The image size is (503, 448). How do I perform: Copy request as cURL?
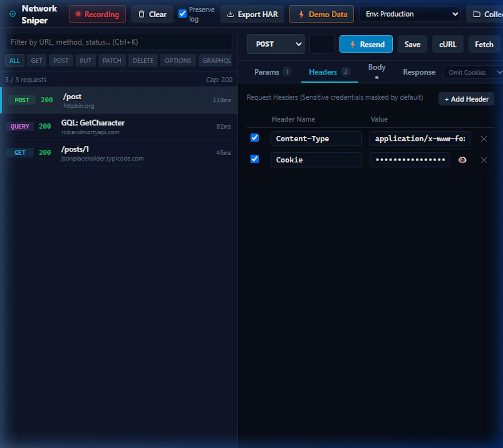(448, 44)
